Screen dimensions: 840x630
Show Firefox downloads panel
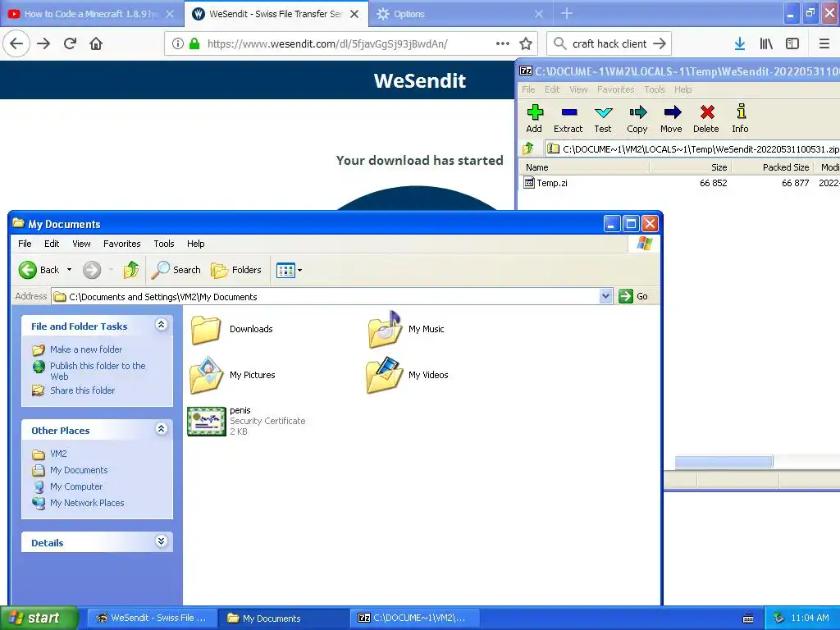[x=739, y=43]
